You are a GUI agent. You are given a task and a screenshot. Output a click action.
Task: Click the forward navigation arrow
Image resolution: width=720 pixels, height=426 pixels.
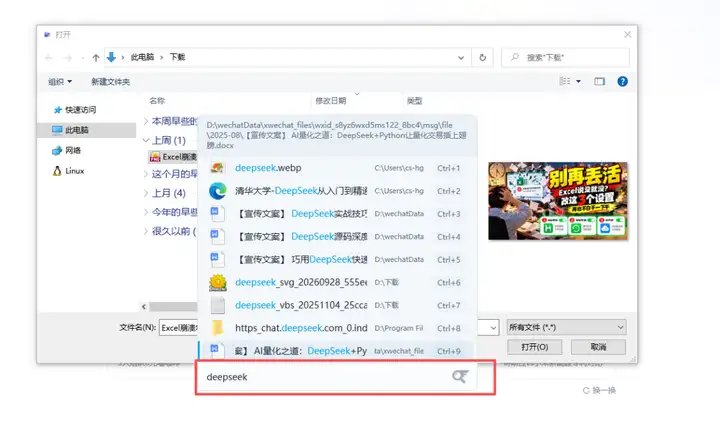click(68, 57)
